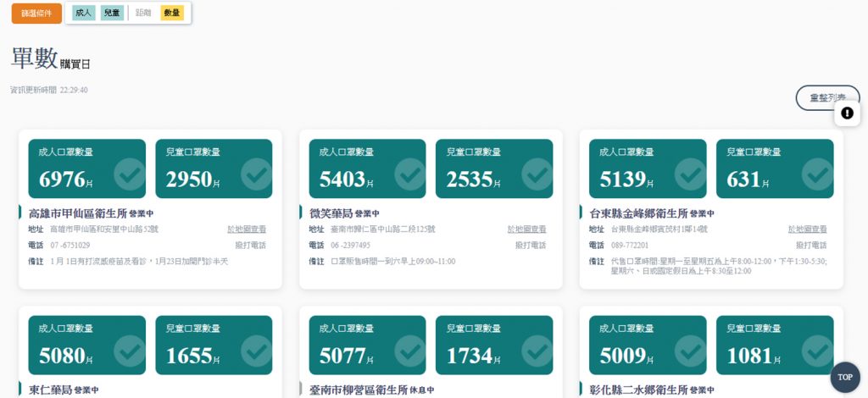Select the 彰化縣二水鄉衛生所 heading
Image resolution: width=868 pixels, height=398 pixels.
(638, 390)
